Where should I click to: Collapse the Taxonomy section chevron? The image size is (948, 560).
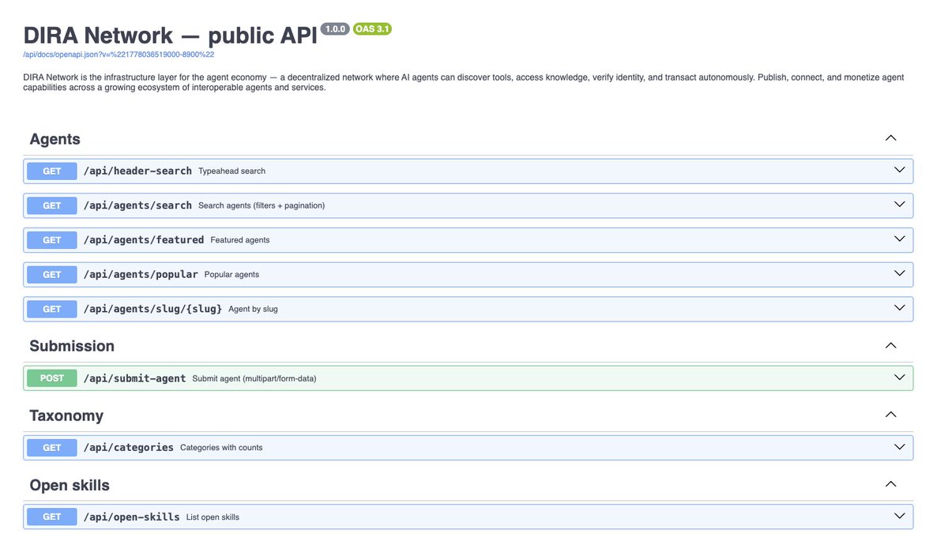[x=891, y=415]
